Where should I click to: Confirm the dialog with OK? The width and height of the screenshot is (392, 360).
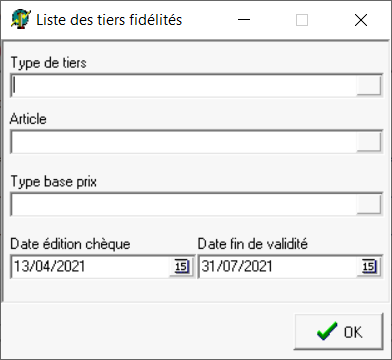[x=339, y=332]
